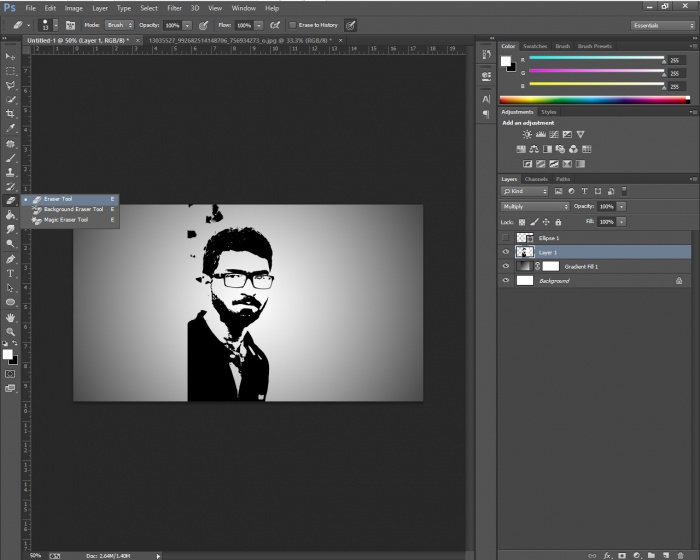The width and height of the screenshot is (700, 560).
Task: Click the color spectrum ramp bar
Action: pos(594,99)
